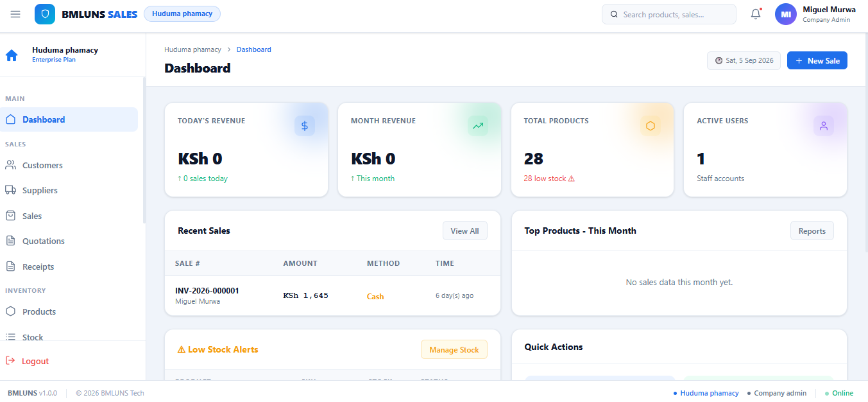Image resolution: width=868 pixels, height=402 pixels.
Task: Click the Quotations document icon in sidebar
Action: click(x=10, y=241)
